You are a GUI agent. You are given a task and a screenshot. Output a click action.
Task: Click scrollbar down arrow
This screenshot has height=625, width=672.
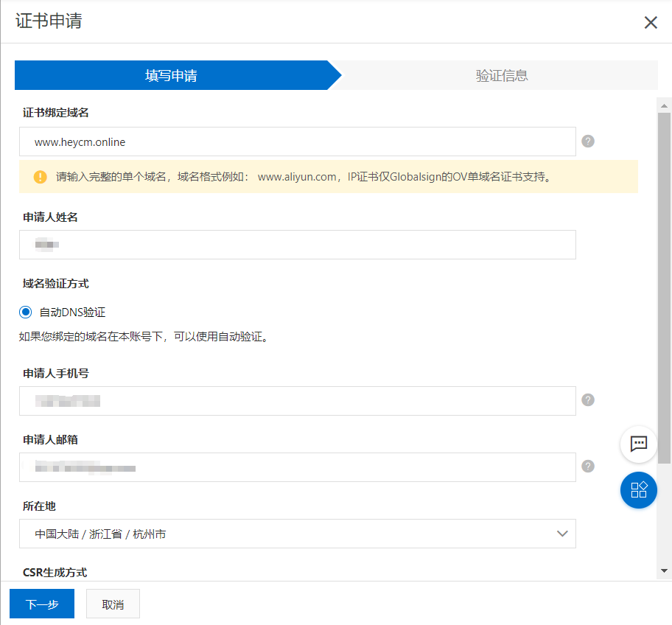tap(664, 571)
